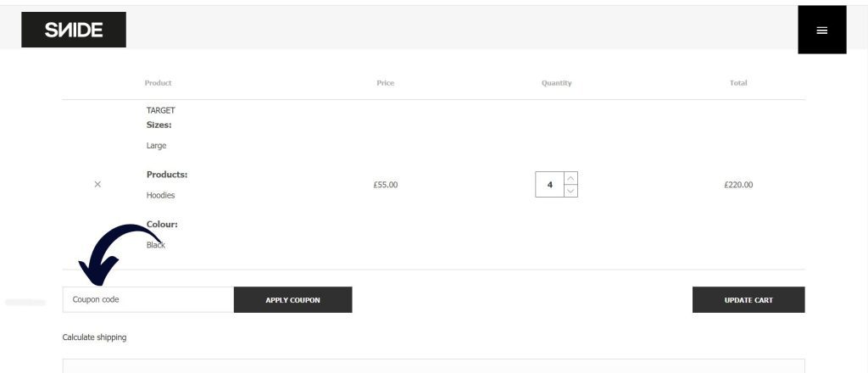Click the SNIDE logo
This screenshot has height=373, width=868.
(74, 30)
